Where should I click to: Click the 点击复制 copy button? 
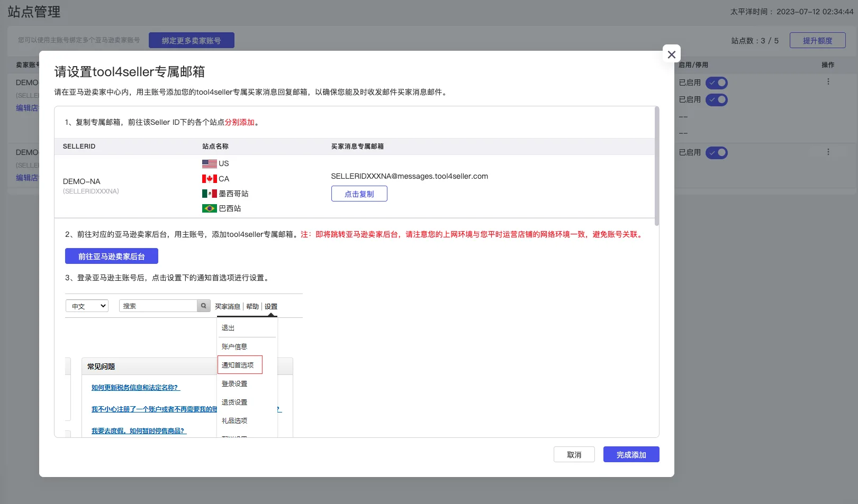coord(359,194)
